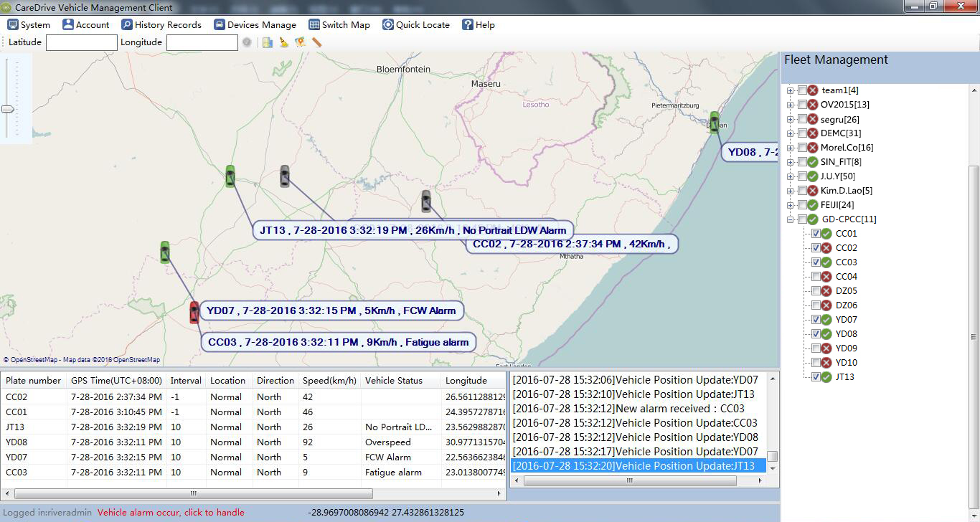Click the Latitude input field
This screenshot has width=980, height=522.
coord(81,42)
